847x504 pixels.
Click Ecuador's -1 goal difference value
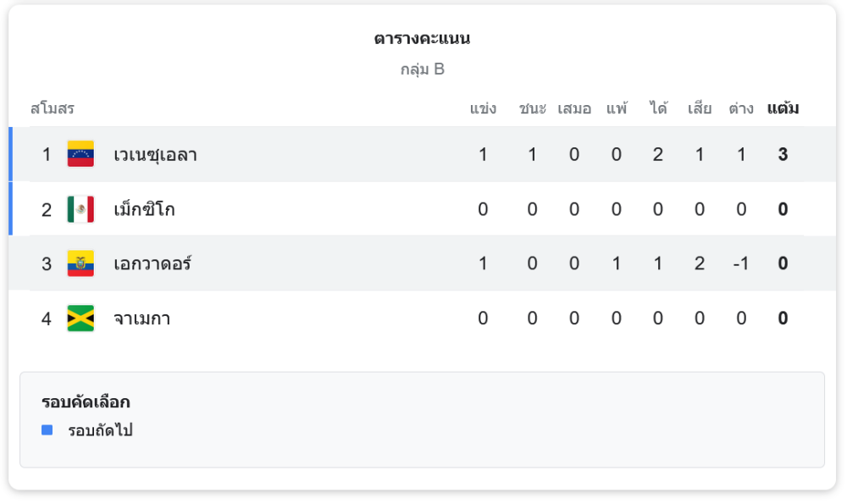click(x=741, y=263)
